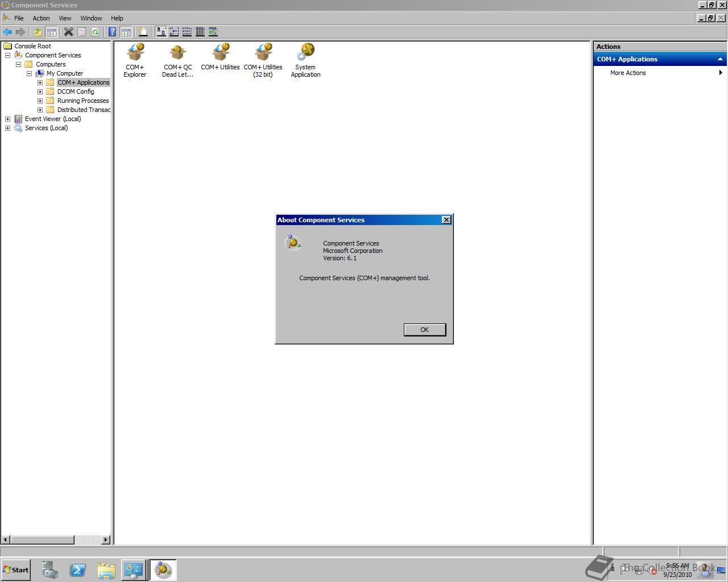
Task: Select the System Application icon
Action: [305, 60]
